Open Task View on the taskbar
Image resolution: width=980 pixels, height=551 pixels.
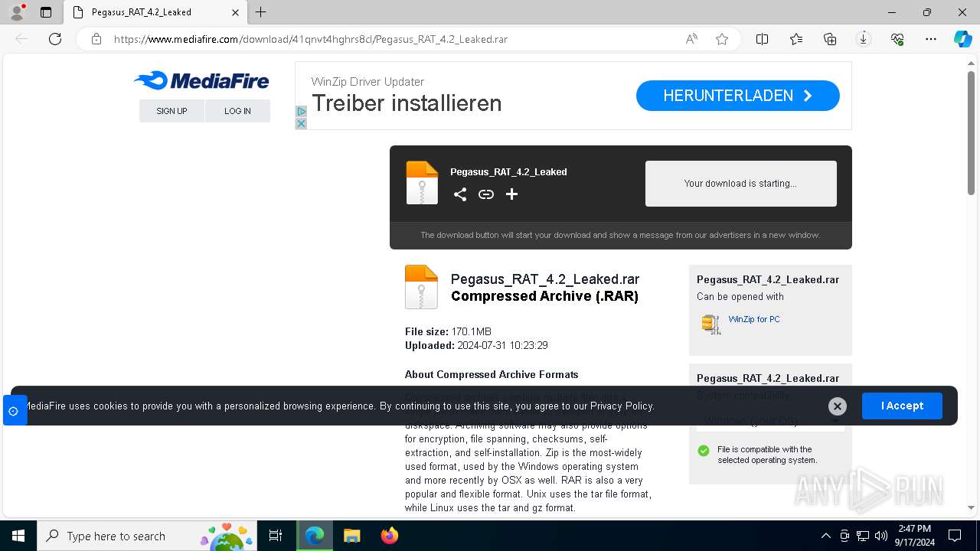[276, 536]
